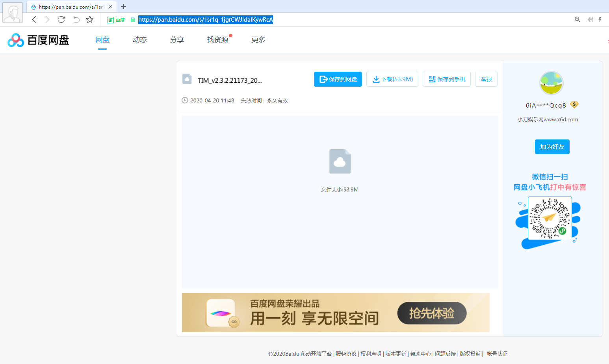Click the text 小刀娱乐网www.x6d.com
The image size is (609, 364).
click(x=548, y=119)
